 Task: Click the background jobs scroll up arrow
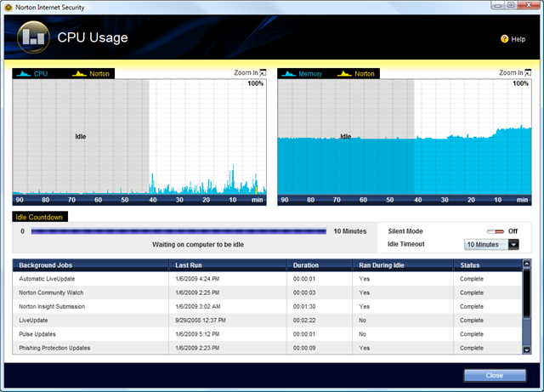526,264
